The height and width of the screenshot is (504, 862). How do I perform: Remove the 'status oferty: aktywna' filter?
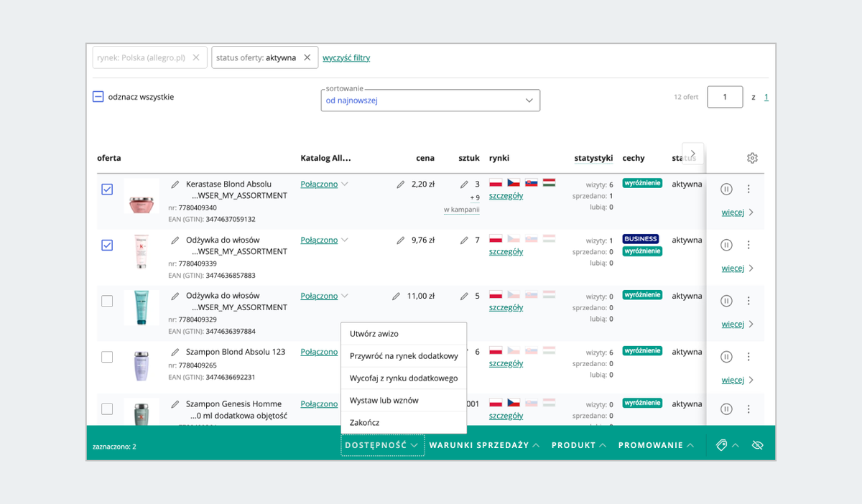tap(307, 58)
